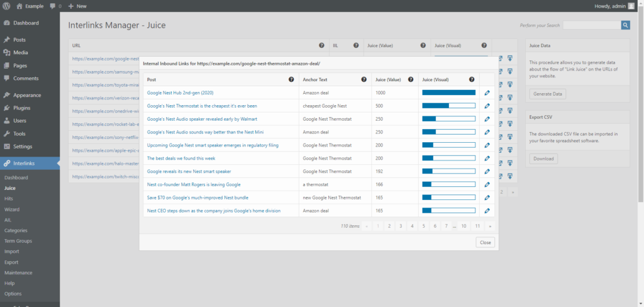
Task: Open the Maintenance submenu item
Action: coord(18,272)
